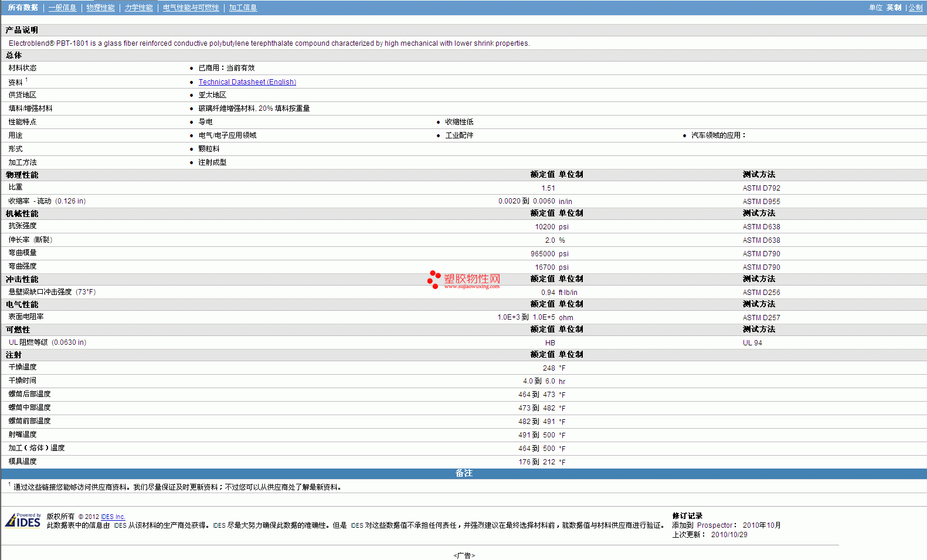Click ASTM D256 test method
The image size is (927, 560).
point(761,293)
